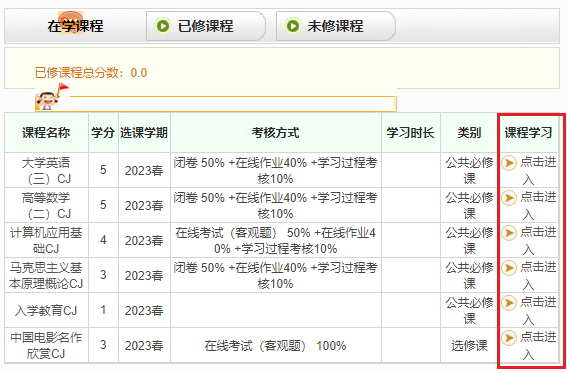Click the 公共必修课 cell in 高等数学（二）CJ row

[469, 205]
